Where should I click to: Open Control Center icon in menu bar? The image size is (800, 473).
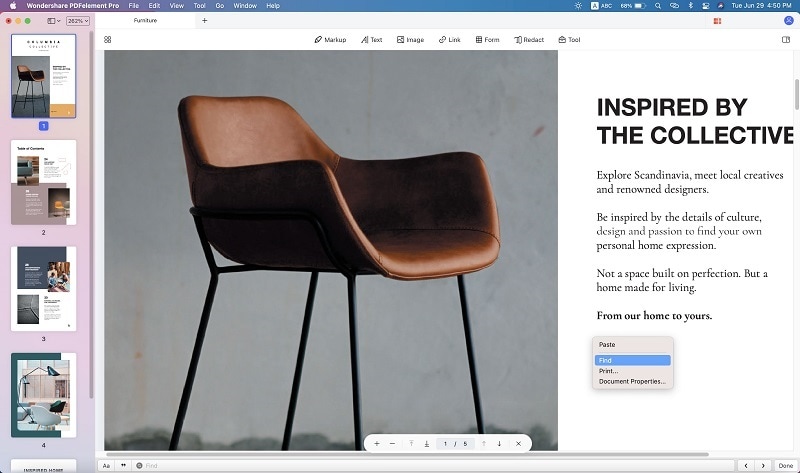coord(706,6)
